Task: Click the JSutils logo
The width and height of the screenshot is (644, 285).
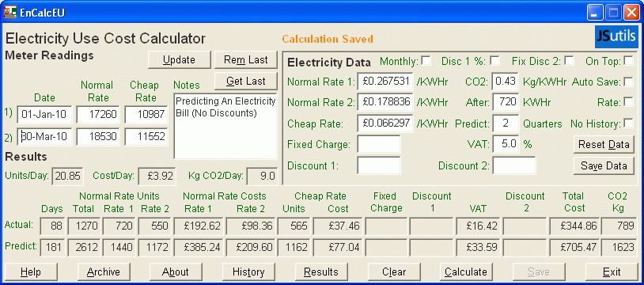Action: click(616, 37)
